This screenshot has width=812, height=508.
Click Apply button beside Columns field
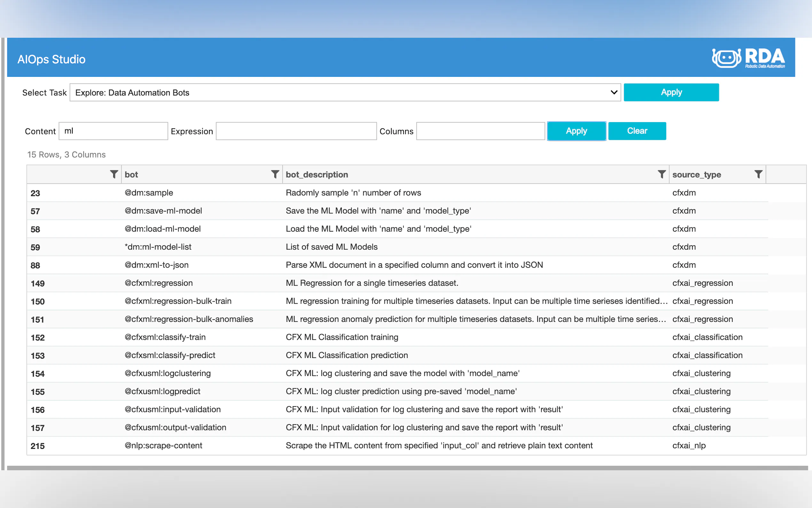point(576,131)
